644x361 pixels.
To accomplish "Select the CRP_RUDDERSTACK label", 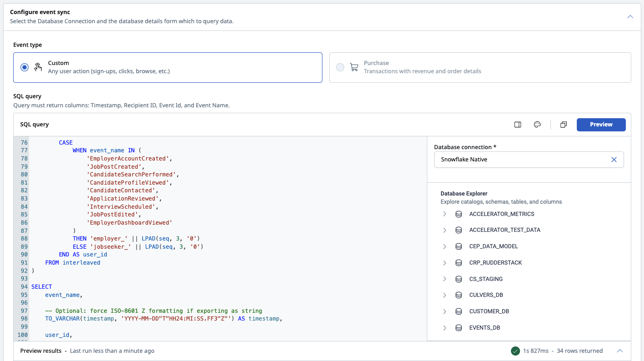I will (x=495, y=263).
